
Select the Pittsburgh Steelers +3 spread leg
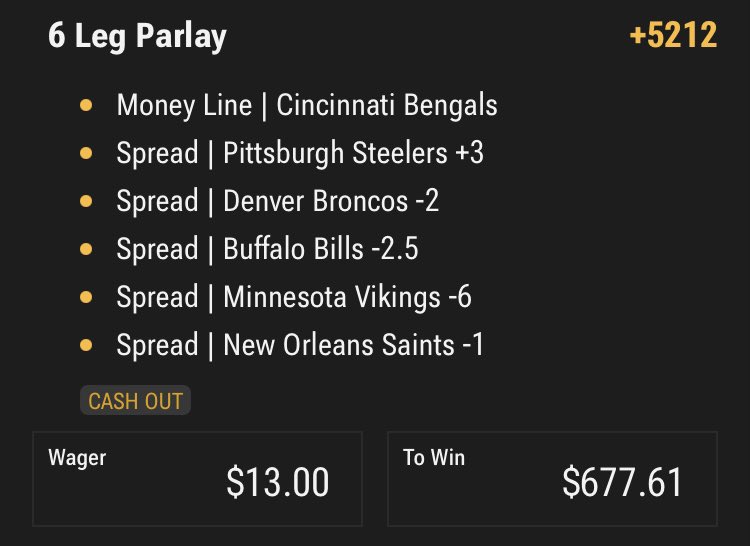pos(300,153)
